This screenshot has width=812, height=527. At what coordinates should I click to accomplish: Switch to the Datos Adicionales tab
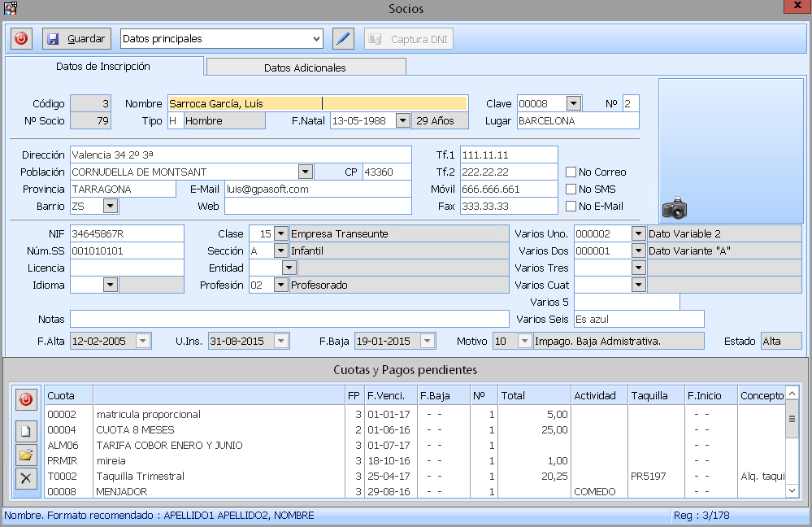pos(305,68)
